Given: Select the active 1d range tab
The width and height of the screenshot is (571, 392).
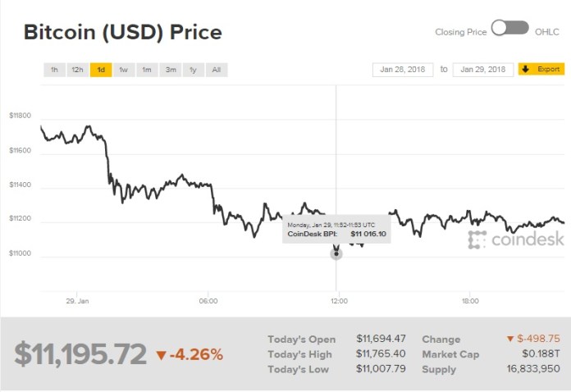Looking at the screenshot, I should [101, 70].
